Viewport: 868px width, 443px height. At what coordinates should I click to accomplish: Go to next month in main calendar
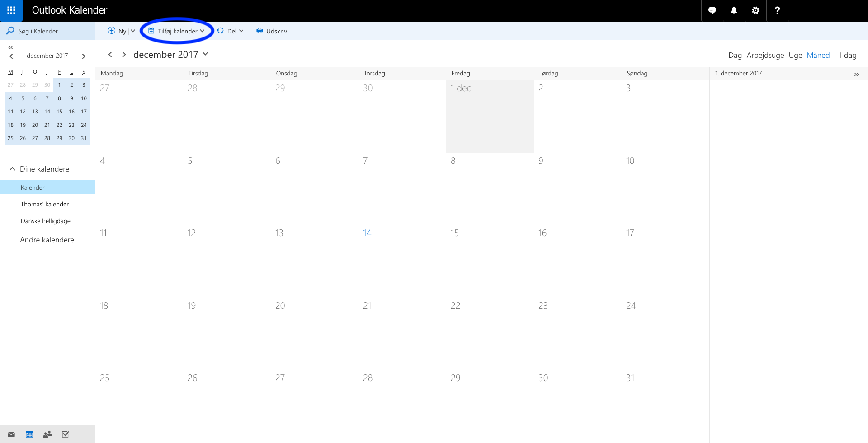[124, 54]
